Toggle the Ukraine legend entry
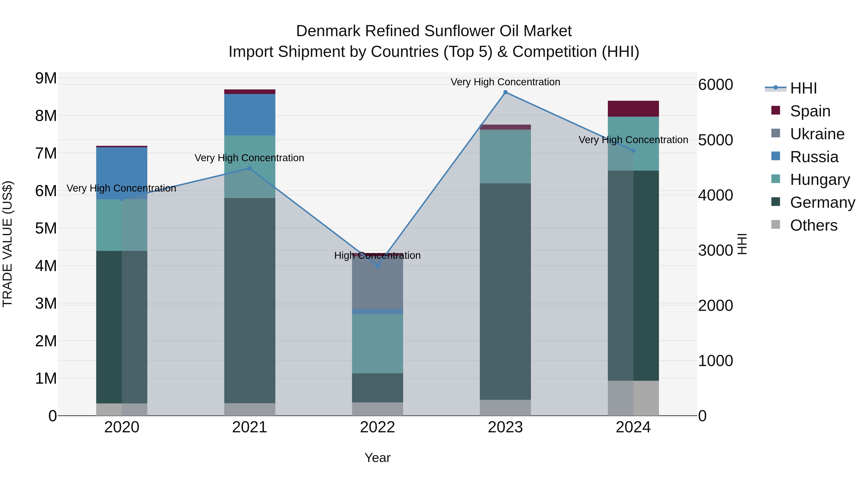This screenshot has height=488, width=868. click(x=808, y=134)
